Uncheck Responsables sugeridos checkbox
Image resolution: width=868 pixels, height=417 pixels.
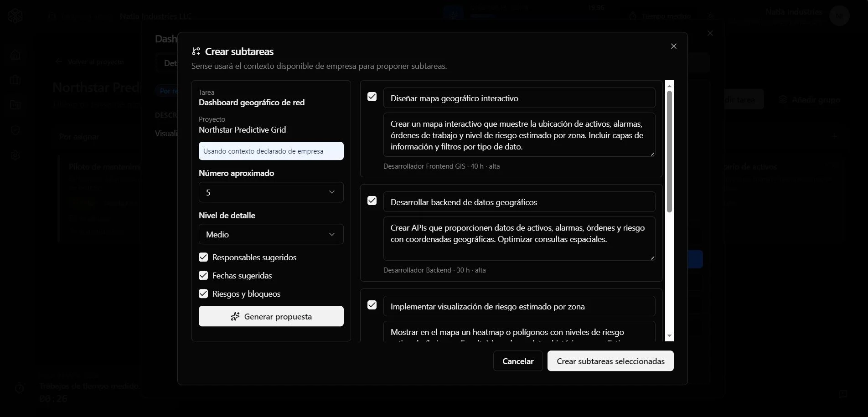tap(203, 257)
